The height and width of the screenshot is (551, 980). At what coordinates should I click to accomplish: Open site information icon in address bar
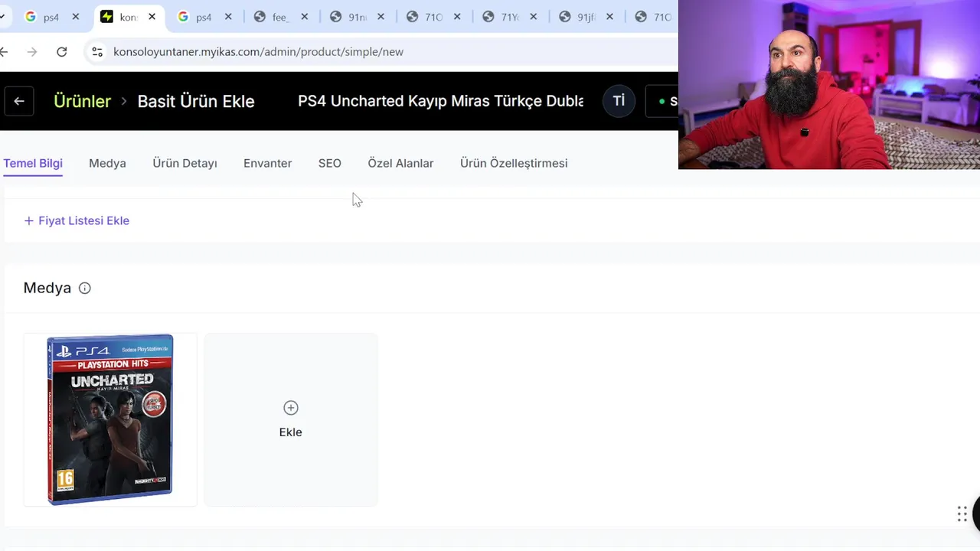[x=97, y=51]
